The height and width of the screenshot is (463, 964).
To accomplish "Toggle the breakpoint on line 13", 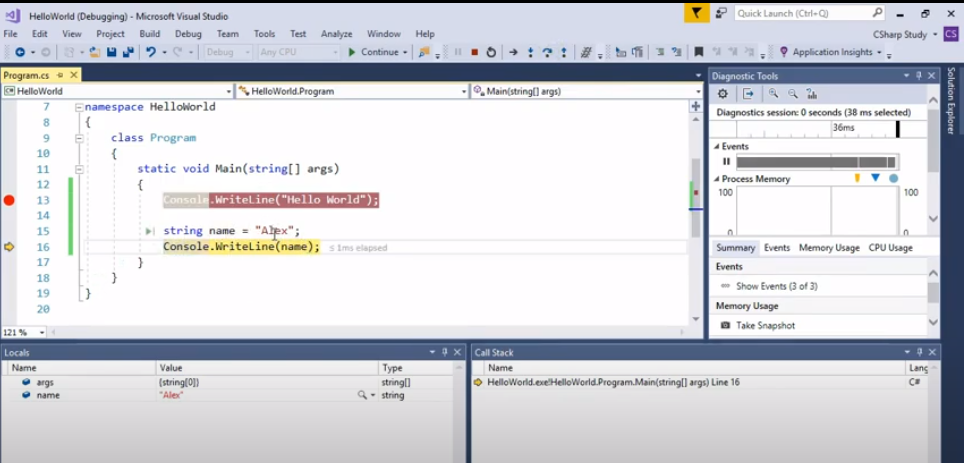I will coord(9,200).
